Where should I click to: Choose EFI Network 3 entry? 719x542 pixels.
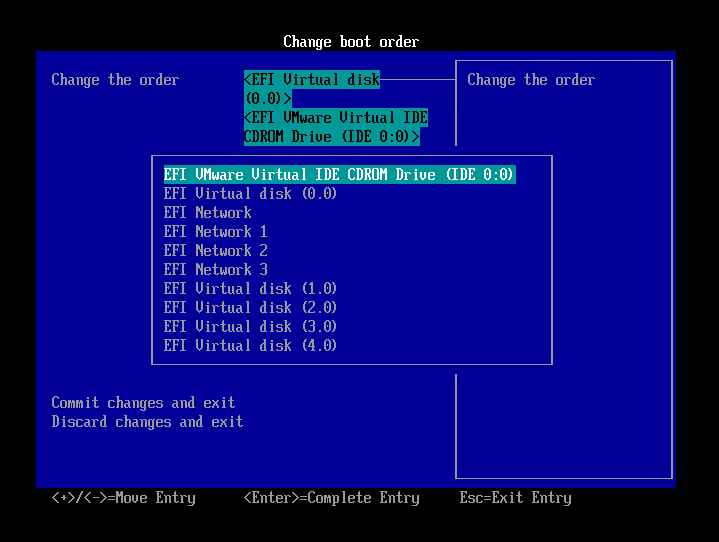coord(216,270)
